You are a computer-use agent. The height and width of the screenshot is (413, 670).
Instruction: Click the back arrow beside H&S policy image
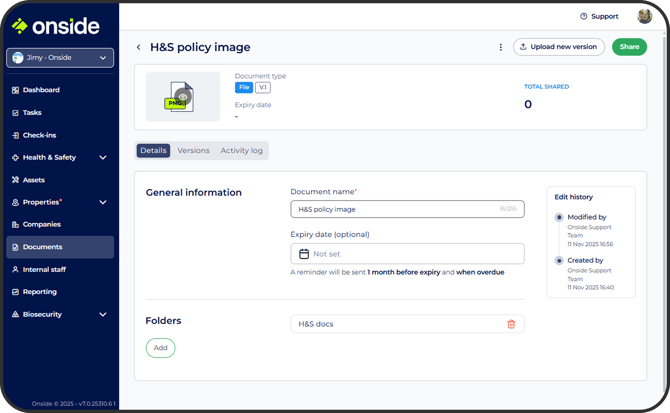(x=138, y=47)
